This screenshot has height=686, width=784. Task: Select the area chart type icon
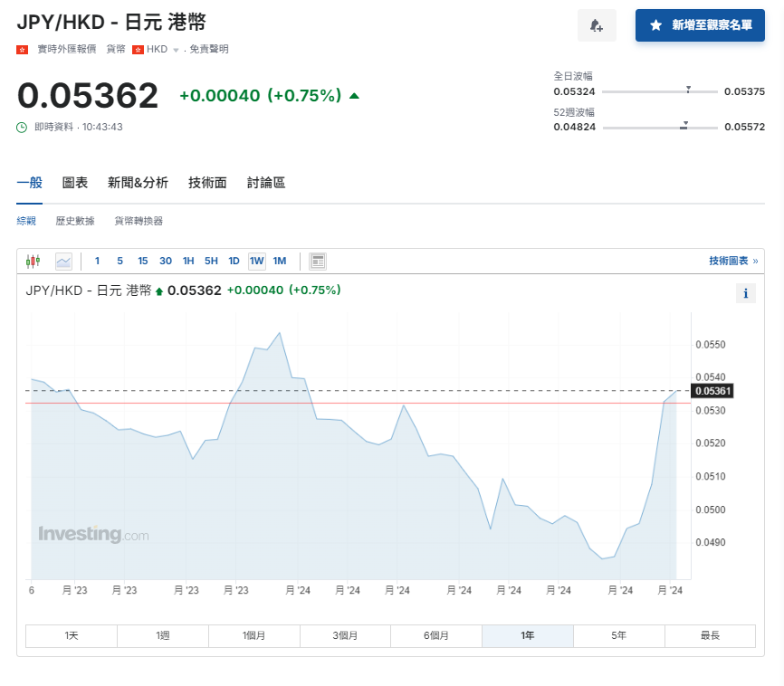[64, 261]
